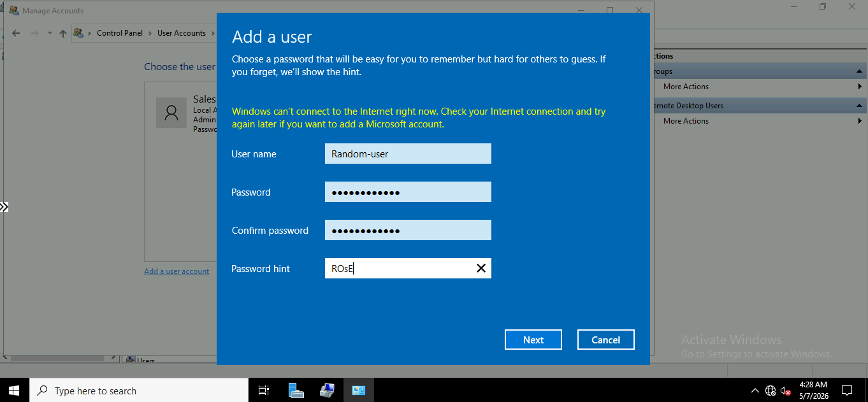Click the Add a user account link
Image resolution: width=868 pixels, height=402 pixels.
coord(177,271)
